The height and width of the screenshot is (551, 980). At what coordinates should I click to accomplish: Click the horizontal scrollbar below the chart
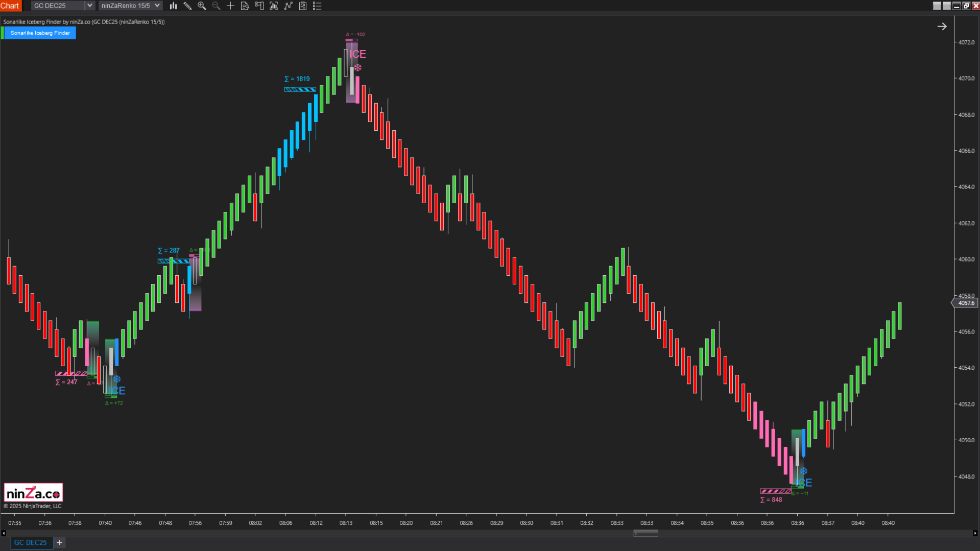tap(645, 533)
